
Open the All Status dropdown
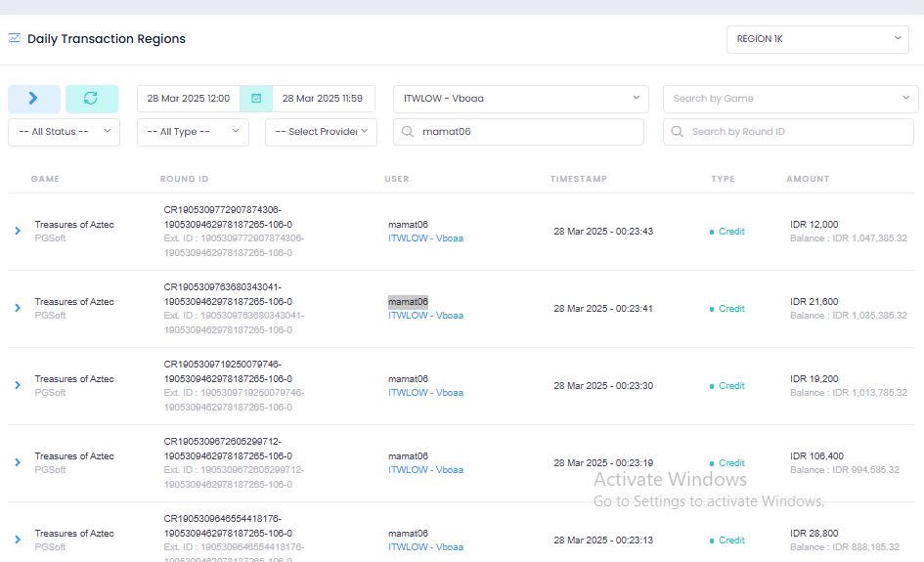64,131
